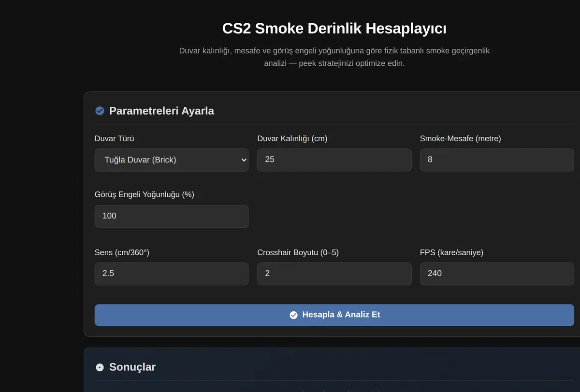The height and width of the screenshot is (392, 580).
Task: Click the Sens (cm/360°) label
Action: pos(122,252)
